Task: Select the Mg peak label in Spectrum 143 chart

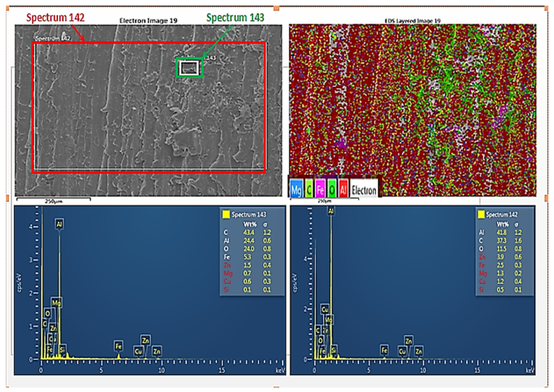Action: [x=56, y=303]
